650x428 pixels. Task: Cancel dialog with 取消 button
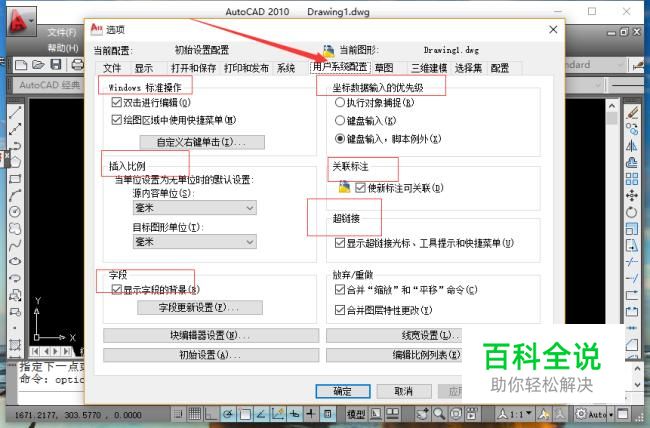click(404, 391)
